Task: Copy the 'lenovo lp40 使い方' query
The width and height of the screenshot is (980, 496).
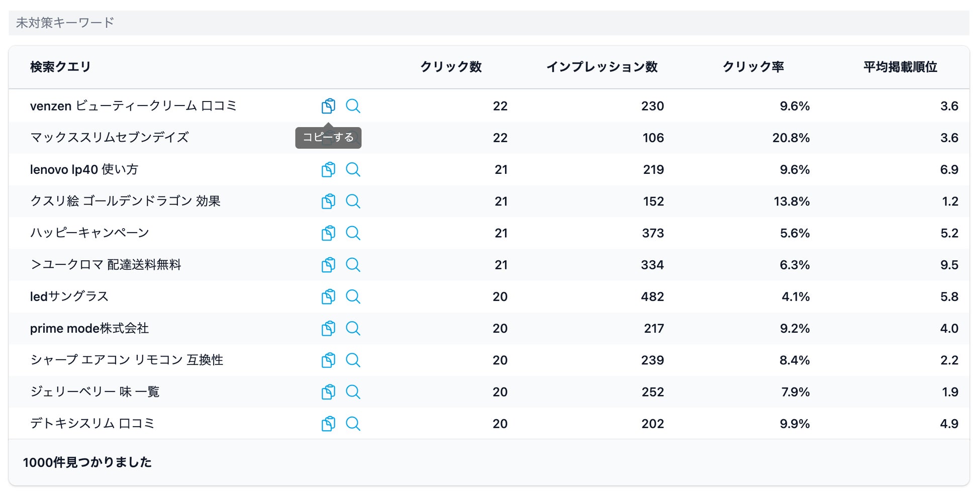Action: click(328, 169)
